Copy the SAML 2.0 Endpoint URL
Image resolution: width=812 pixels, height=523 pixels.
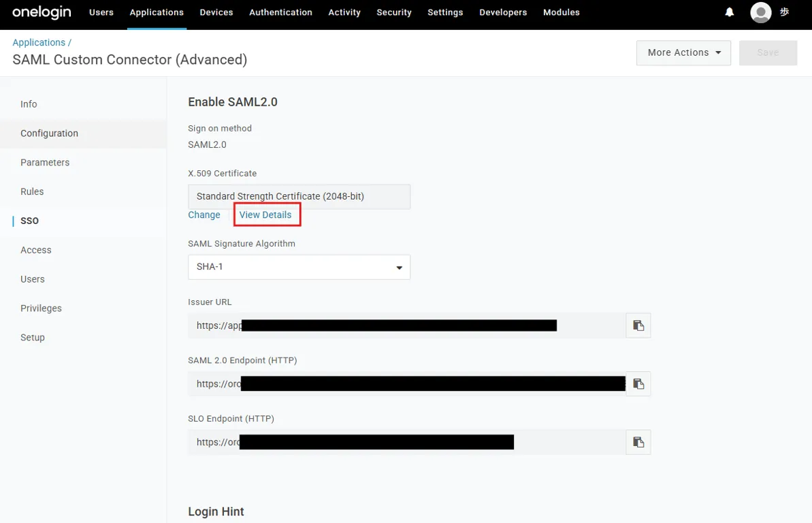(638, 384)
